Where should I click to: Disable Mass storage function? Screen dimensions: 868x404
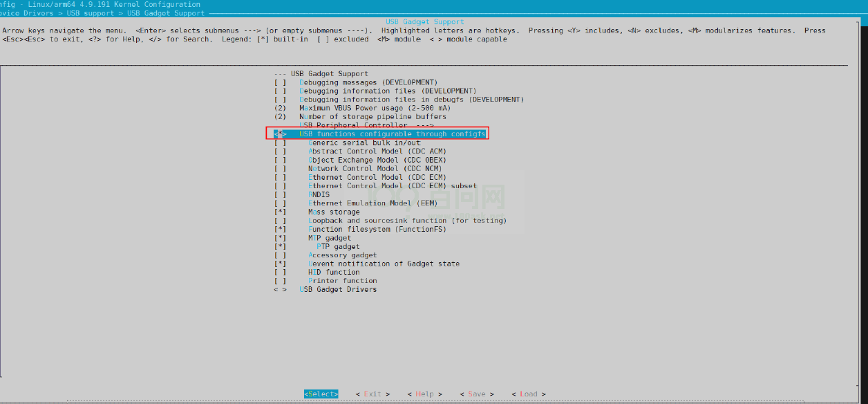(x=317, y=212)
